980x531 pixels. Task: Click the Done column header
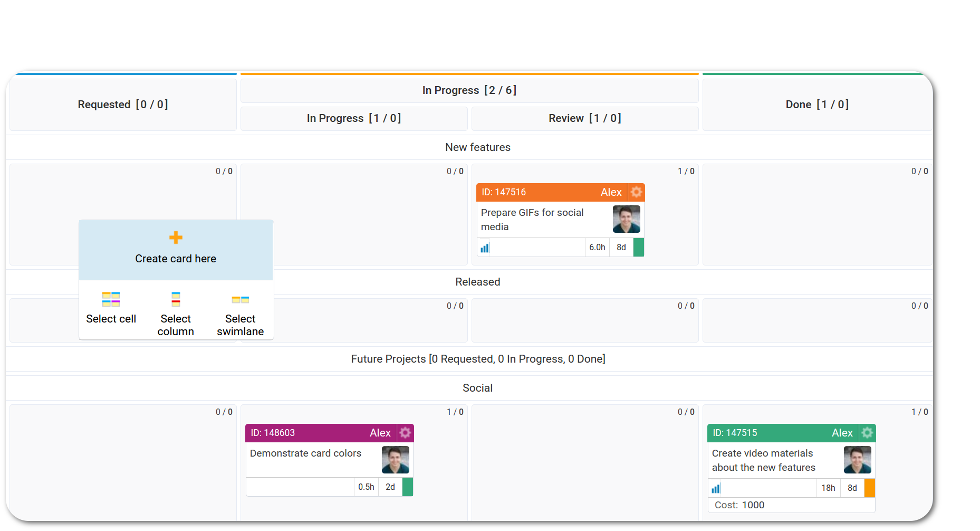816,105
